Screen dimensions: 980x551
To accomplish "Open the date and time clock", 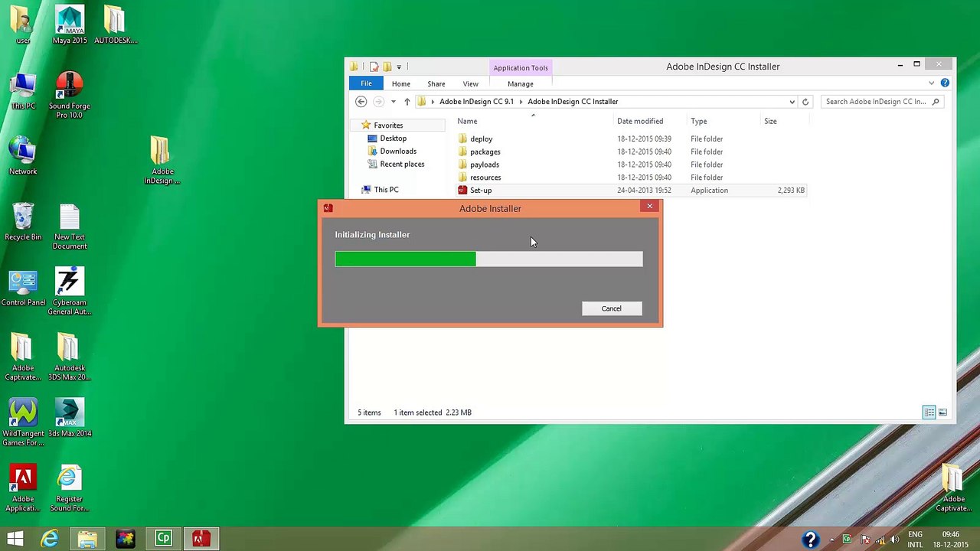I will (x=950, y=540).
